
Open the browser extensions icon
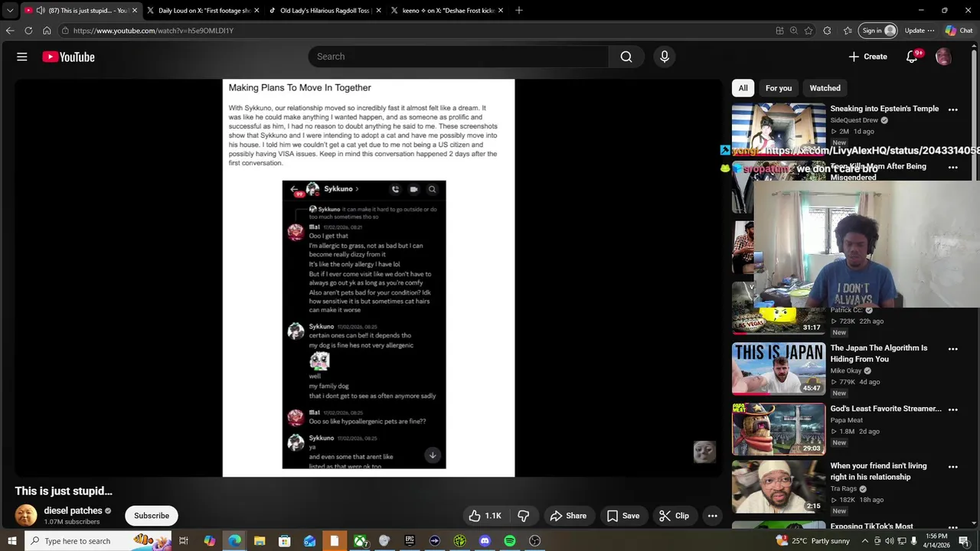tap(828, 31)
